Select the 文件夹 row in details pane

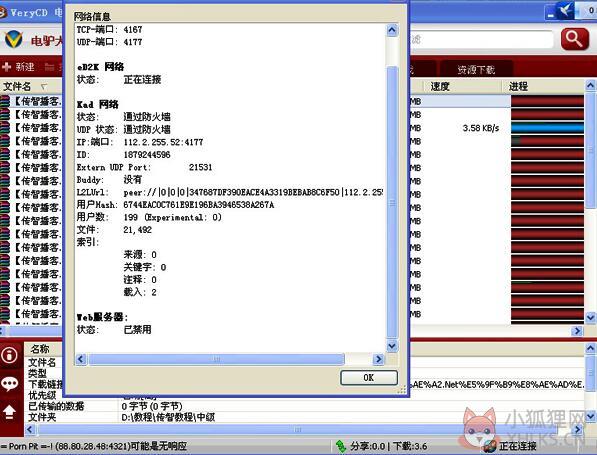point(305,417)
